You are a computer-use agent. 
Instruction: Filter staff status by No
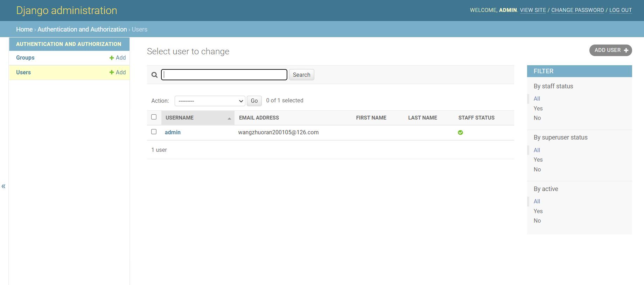(x=537, y=118)
